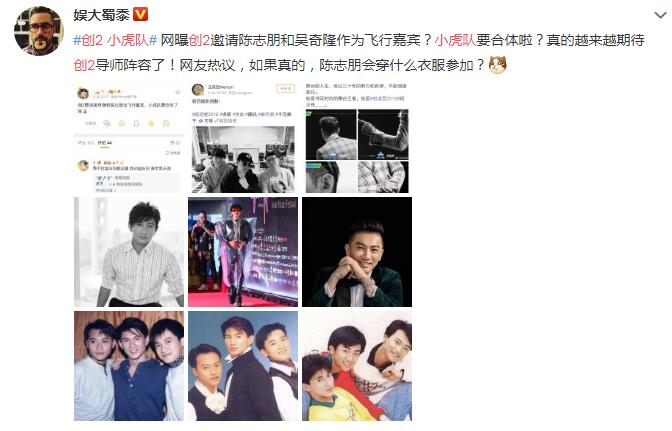This screenshot has width=672, height=431.
Task: Open trio photo in dark suits on blue
Action: (x=243, y=366)
